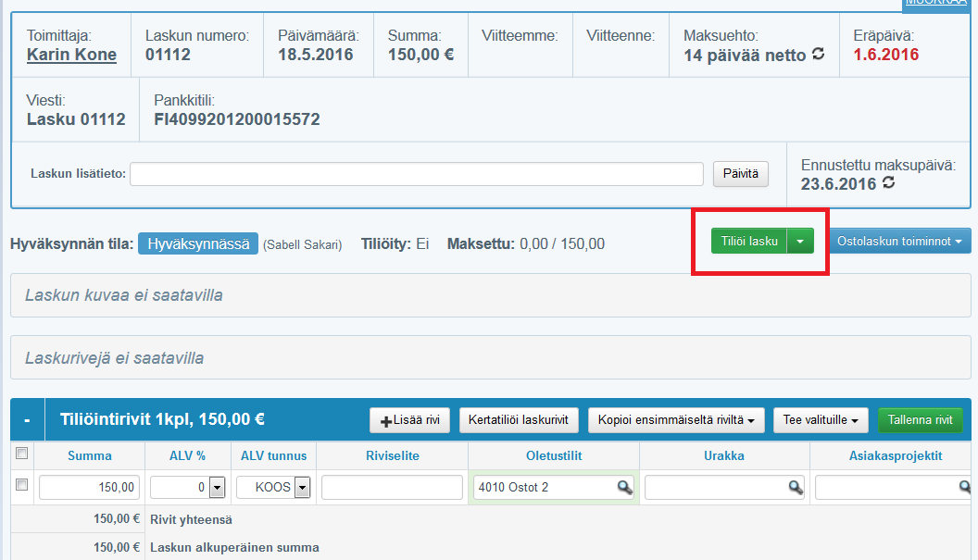Image resolution: width=978 pixels, height=560 pixels.
Task: Click the ALV tunnus column header
Action: 274,455
